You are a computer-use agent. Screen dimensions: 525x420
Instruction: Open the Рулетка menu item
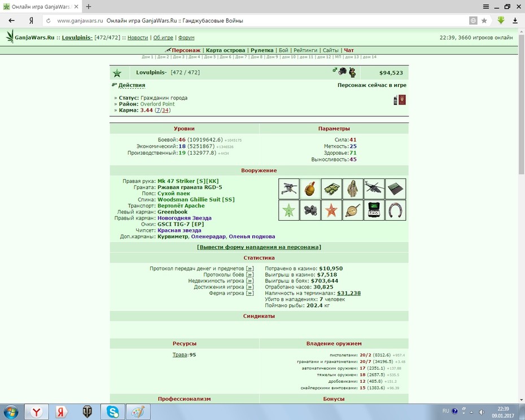(262, 50)
